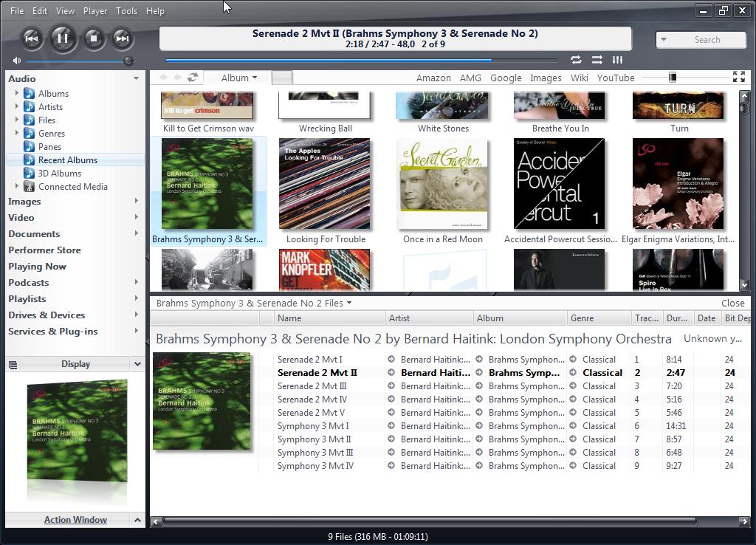This screenshot has height=545, width=756.
Task: Open the Help menu
Action: point(155,10)
